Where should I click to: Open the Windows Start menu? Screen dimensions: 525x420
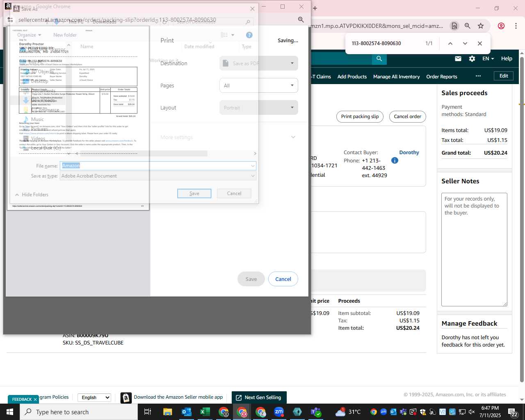[x=10, y=412]
